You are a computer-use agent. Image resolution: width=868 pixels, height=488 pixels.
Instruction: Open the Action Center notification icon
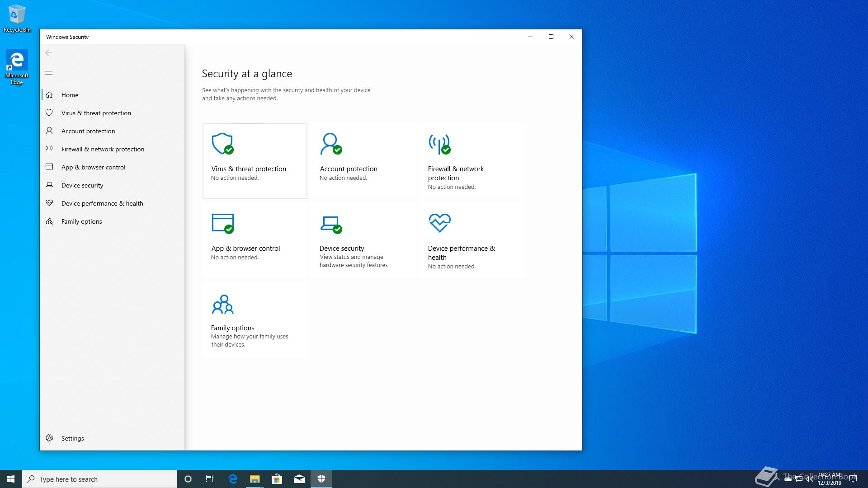click(x=853, y=479)
